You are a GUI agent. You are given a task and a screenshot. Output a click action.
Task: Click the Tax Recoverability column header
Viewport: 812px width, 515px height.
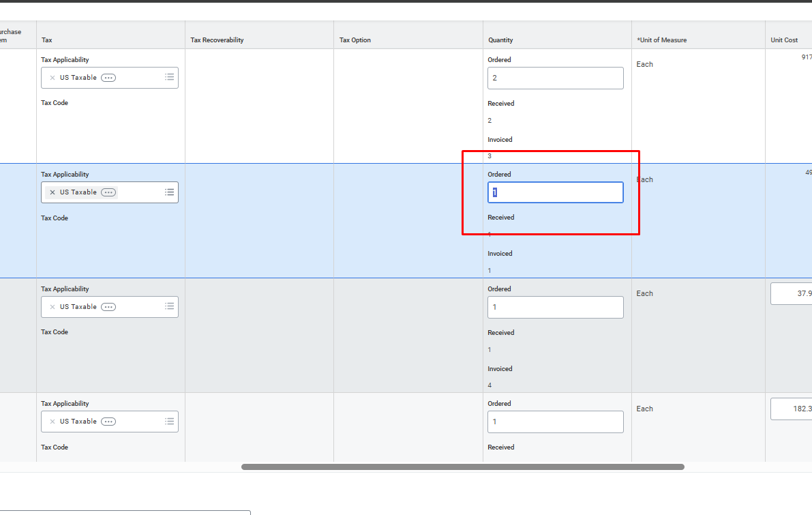pos(217,40)
